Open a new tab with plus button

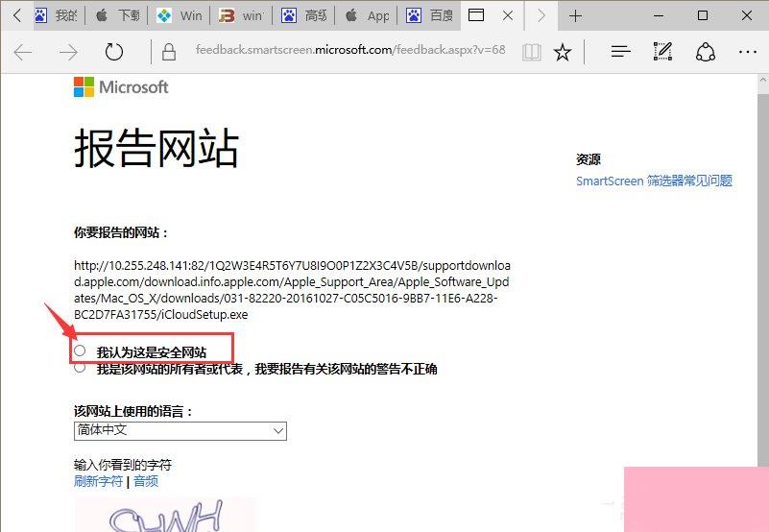coord(575,16)
